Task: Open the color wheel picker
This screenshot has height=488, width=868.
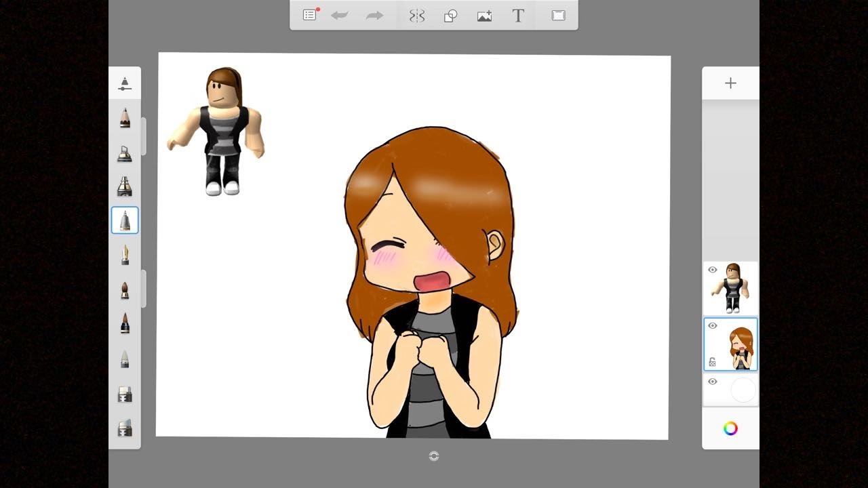Action: click(x=730, y=428)
